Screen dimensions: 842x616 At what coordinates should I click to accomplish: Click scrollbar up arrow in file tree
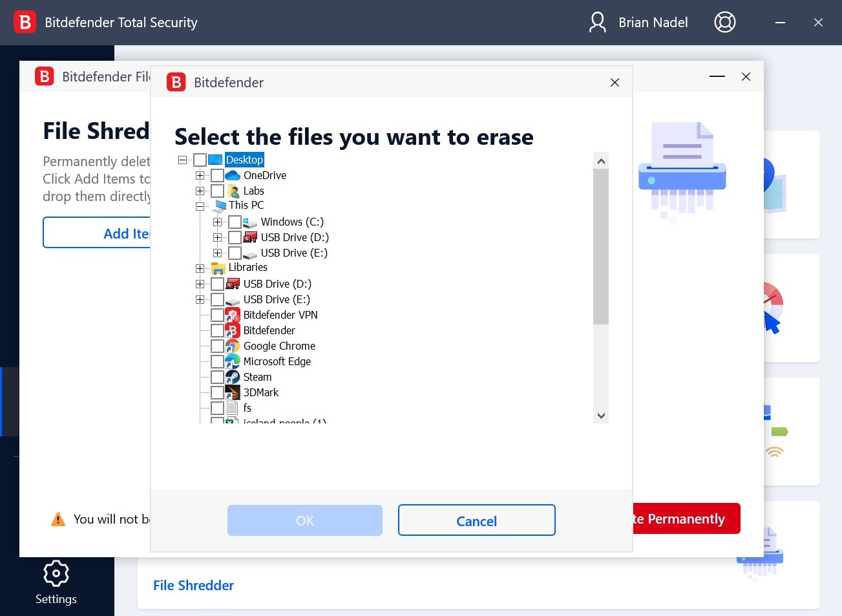pos(601,161)
